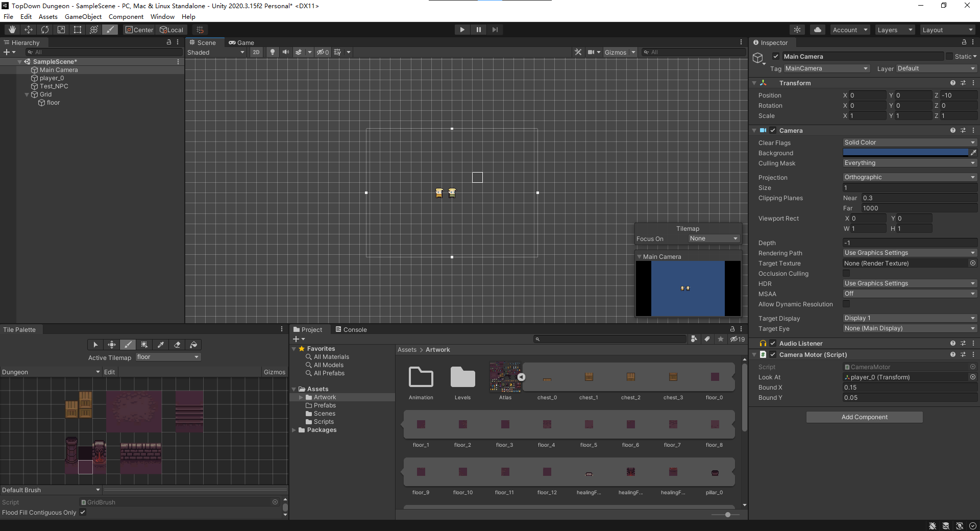Click the camera Background color swatch
The height and width of the screenshot is (531, 980).
pos(905,153)
